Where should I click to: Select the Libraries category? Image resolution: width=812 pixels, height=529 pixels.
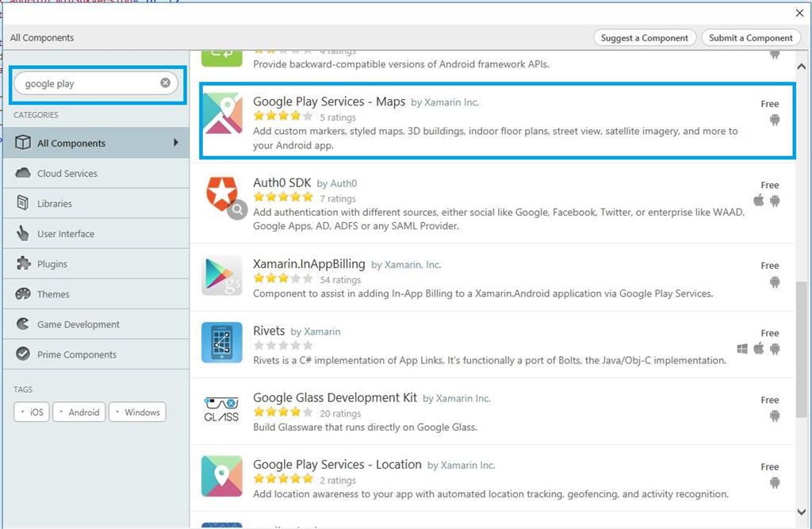click(96, 203)
